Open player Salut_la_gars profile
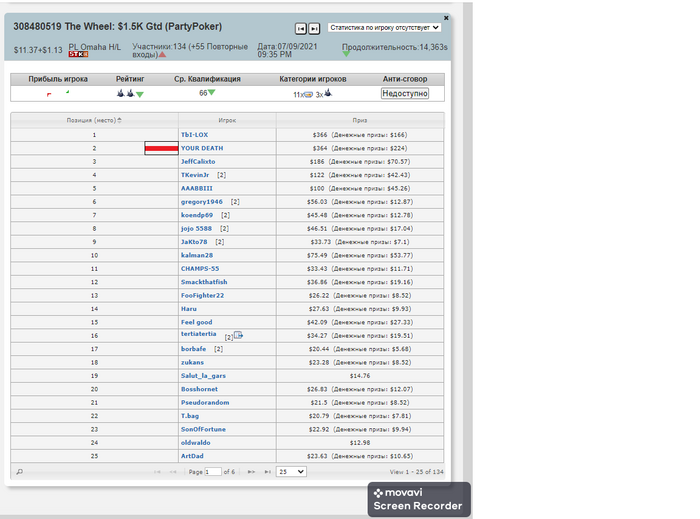Image resolution: width=700 pixels, height=519 pixels. 203,376
